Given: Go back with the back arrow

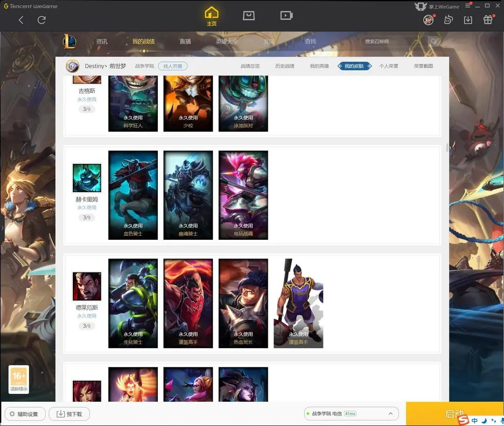Looking at the screenshot, I should [x=21, y=20].
